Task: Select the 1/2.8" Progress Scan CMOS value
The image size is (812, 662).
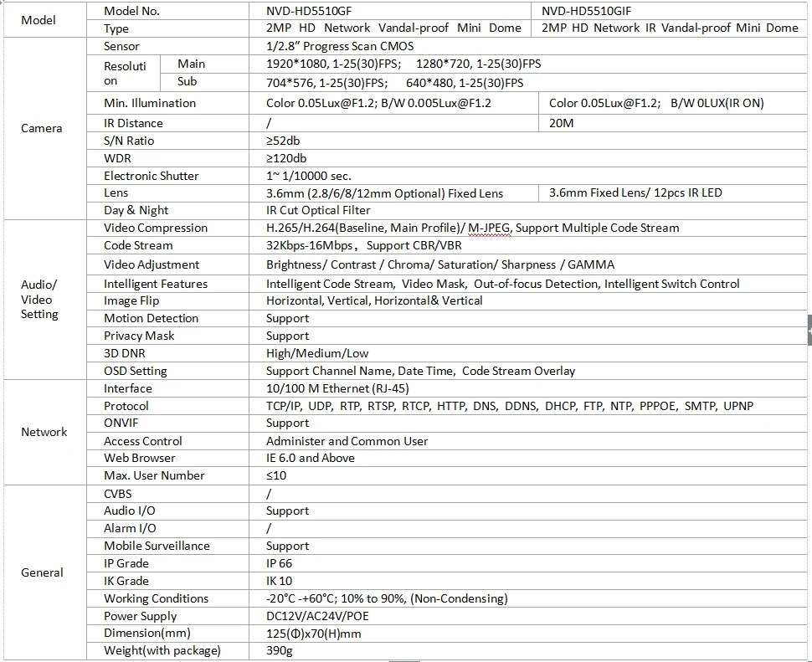Action: pos(340,46)
